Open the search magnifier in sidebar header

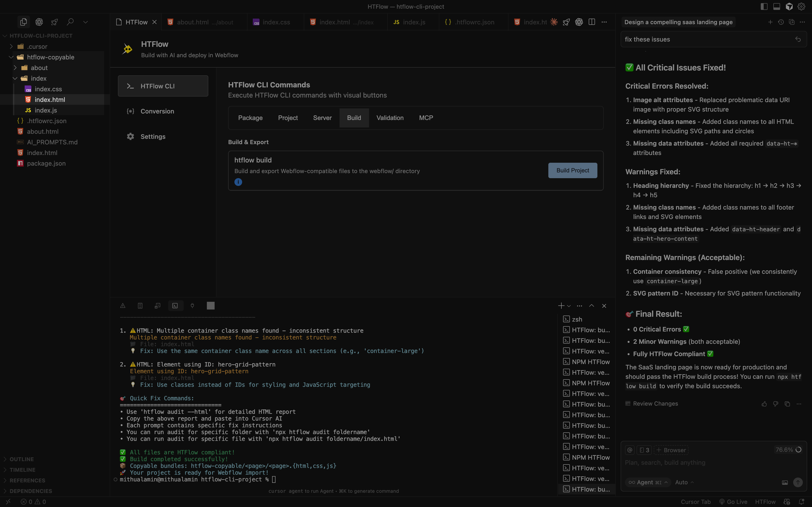tap(70, 22)
